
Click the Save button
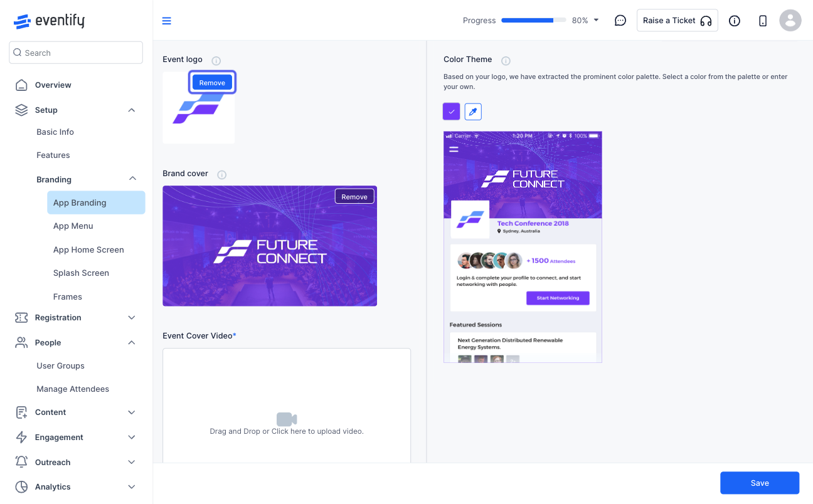click(x=760, y=483)
